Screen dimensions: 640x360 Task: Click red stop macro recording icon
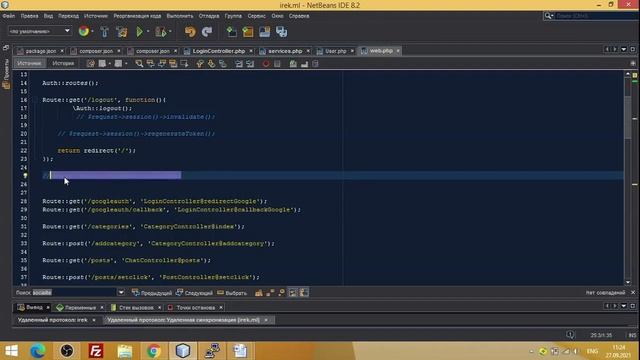point(266,64)
